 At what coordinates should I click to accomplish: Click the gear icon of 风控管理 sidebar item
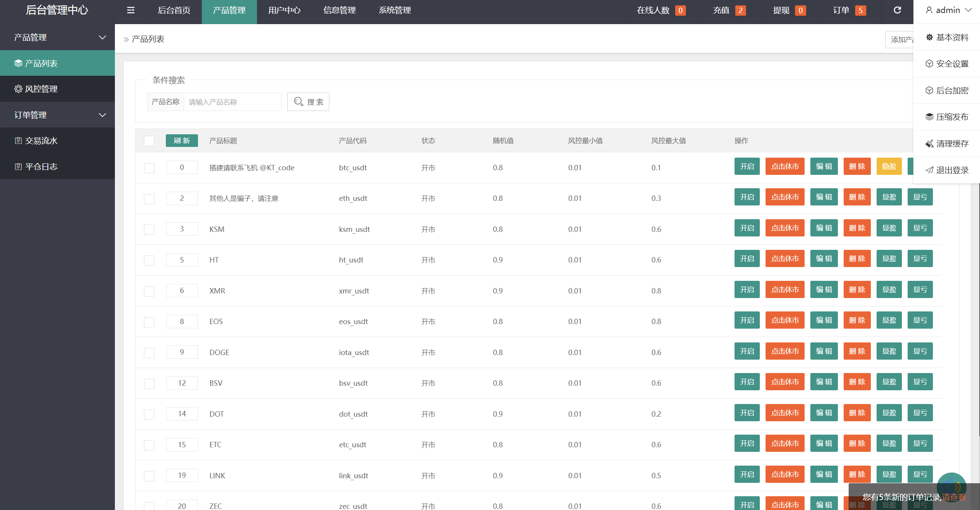point(18,89)
